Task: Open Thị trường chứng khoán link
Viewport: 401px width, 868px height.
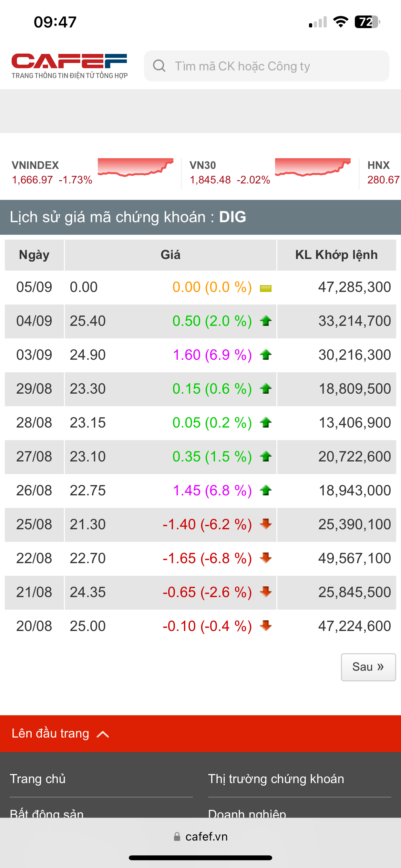Action: pos(276,779)
